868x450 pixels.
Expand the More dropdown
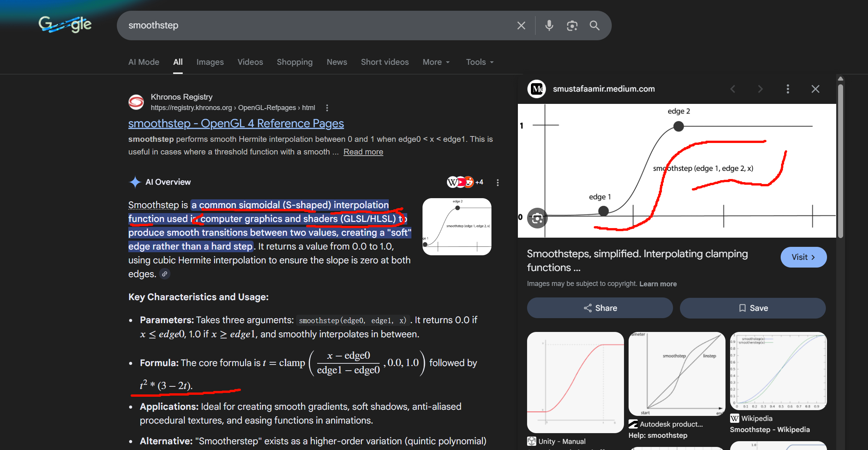436,62
